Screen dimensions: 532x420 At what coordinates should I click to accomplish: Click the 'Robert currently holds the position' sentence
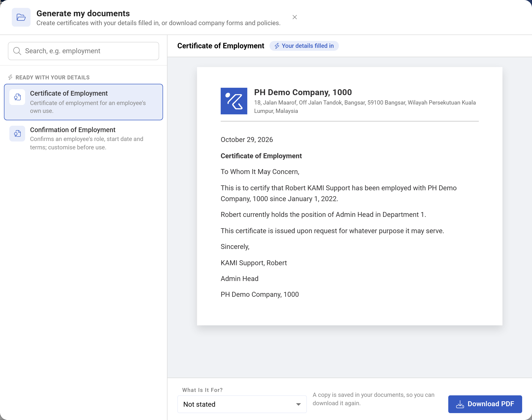pyautogui.click(x=323, y=215)
